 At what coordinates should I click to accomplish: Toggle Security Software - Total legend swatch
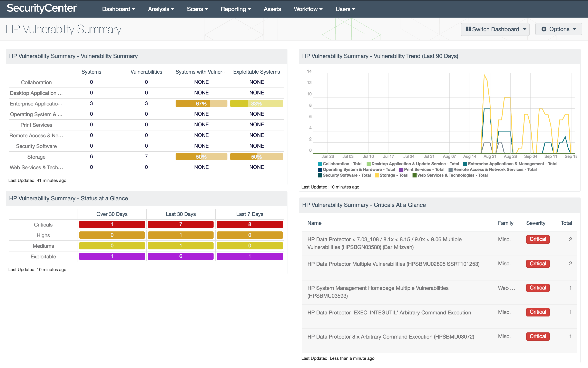point(320,175)
